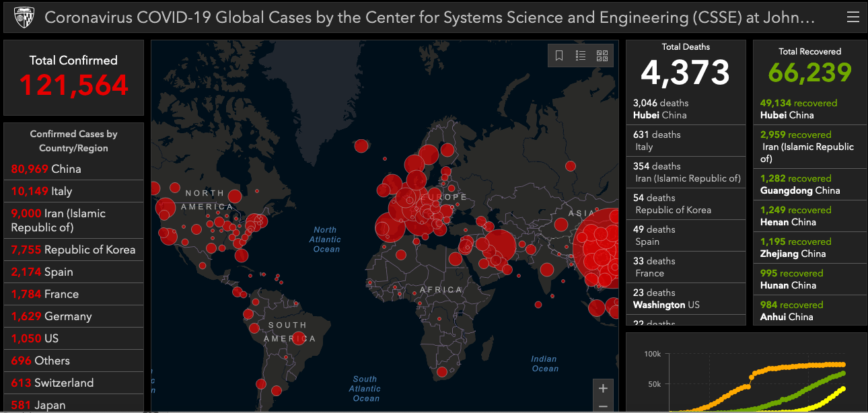Select Hubei China 49,134 recovered entry
The width and height of the screenshot is (868, 413).
click(809, 109)
